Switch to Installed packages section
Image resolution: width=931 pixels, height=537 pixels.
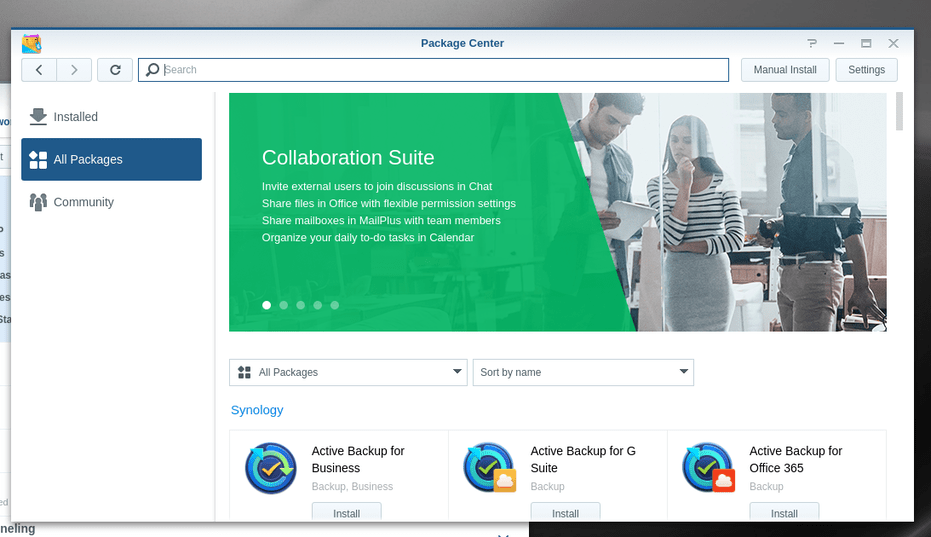[112, 117]
